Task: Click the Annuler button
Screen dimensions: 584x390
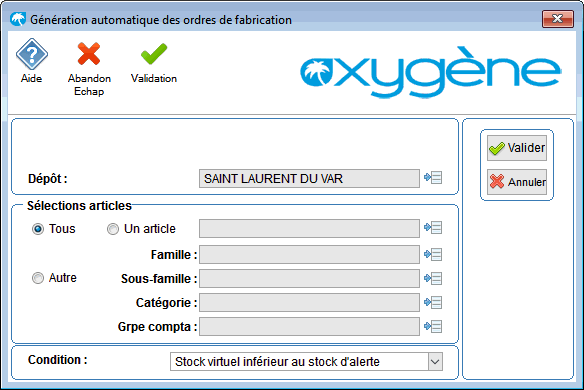Action: (517, 182)
